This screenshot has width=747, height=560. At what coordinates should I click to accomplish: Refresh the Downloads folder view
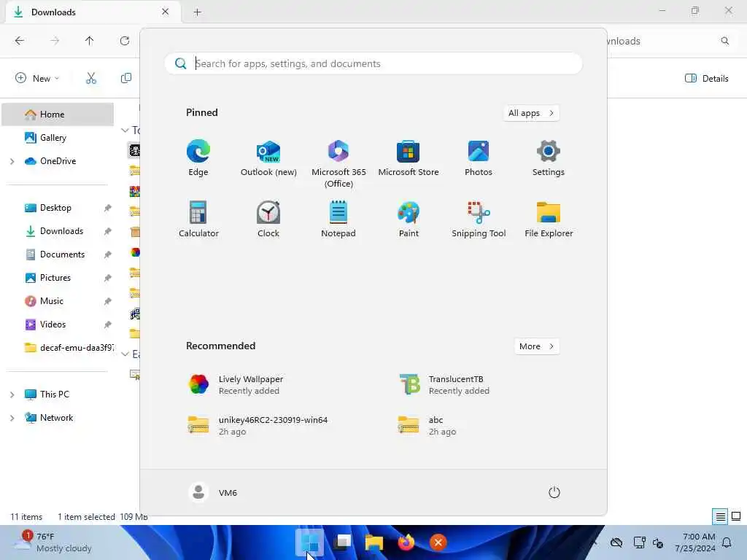coord(125,41)
